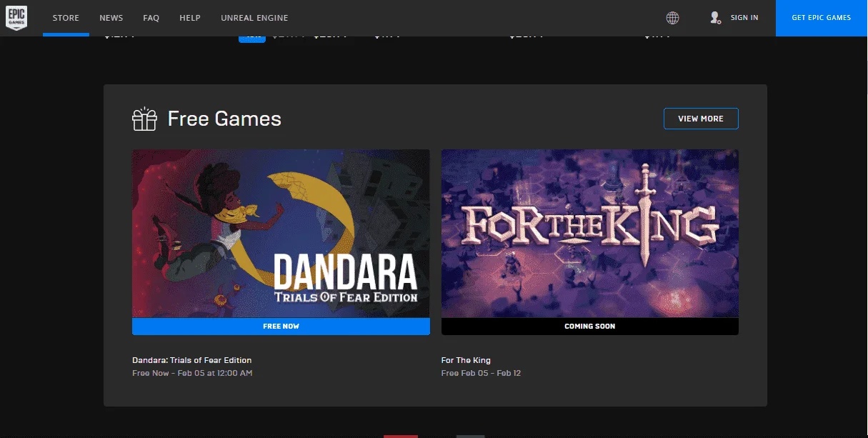Select HELP in the navigation bar
This screenshot has height=438, width=868.
coord(190,18)
